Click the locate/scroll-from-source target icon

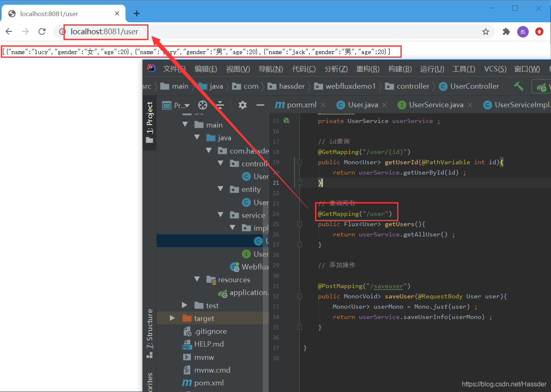tap(203, 105)
